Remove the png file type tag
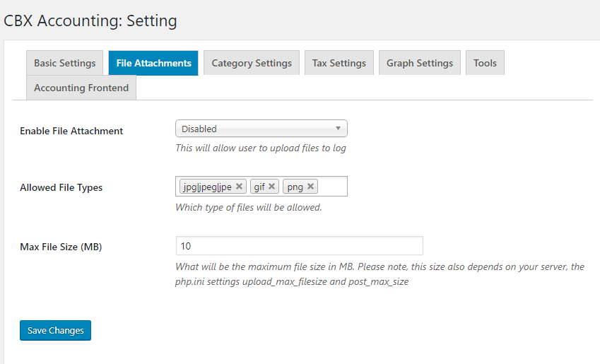The width and height of the screenshot is (600, 364). [x=311, y=187]
